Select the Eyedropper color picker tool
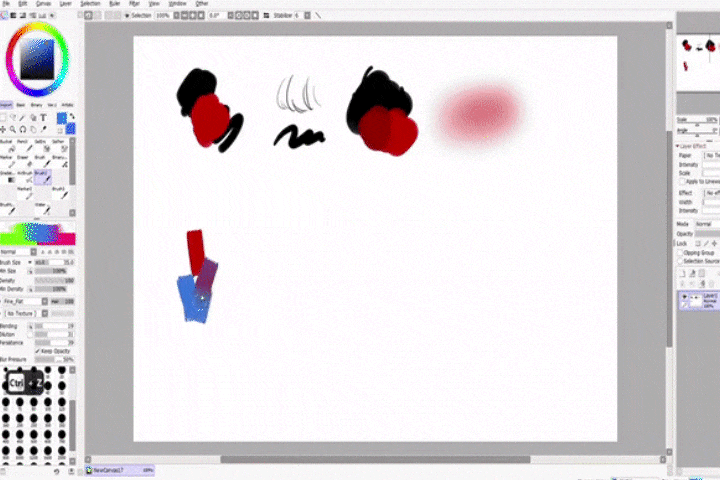 click(44, 130)
